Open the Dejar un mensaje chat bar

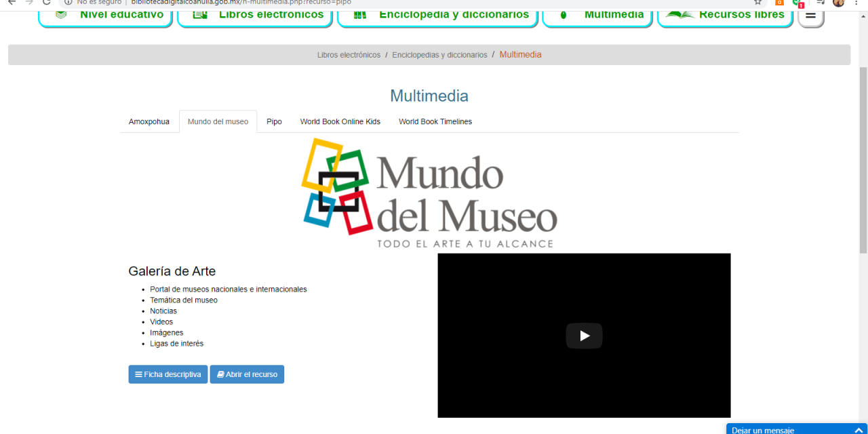797,429
